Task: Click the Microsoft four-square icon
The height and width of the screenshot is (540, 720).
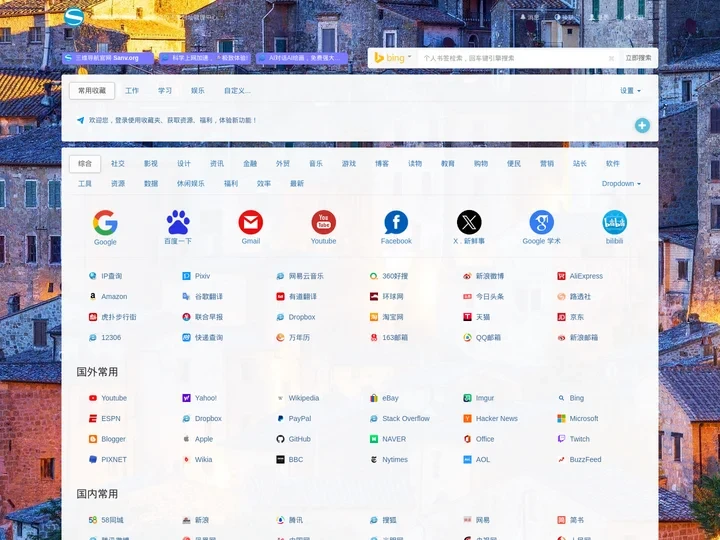Action: click(x=561, y=418)
